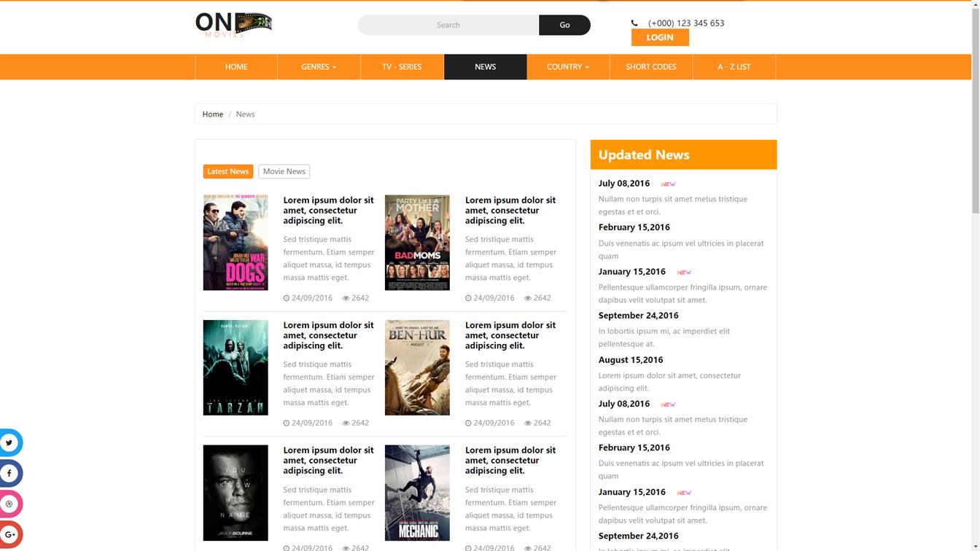Switch to the Movie News tab
The height and width of the screenshot is (551, 980).
tap(284, 171)
